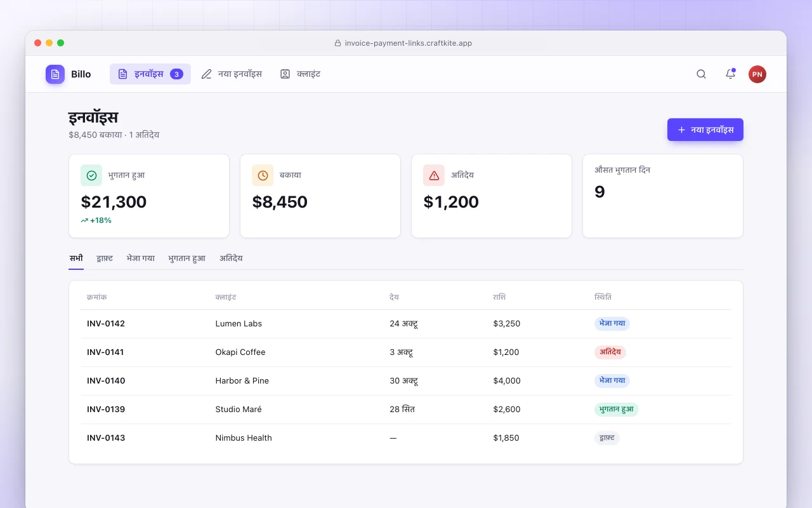Click amount $4,000 in Harbor & Pine row
The width and height of the screenshot is (812, 508).
507,381
